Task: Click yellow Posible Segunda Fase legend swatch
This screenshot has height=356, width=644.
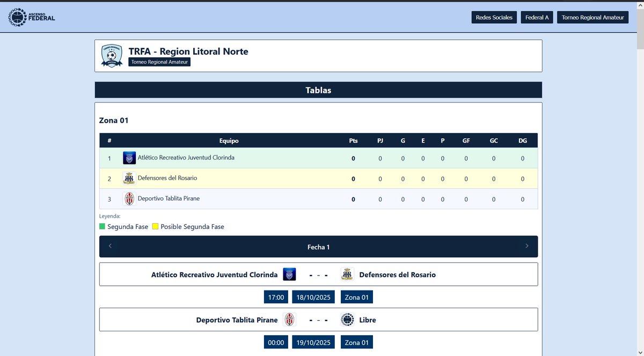Action: (x=155, y=226)
